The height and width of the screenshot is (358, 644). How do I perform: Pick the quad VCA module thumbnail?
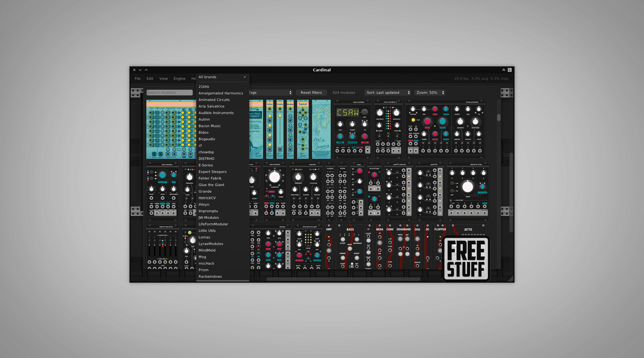(x=430, y=192)
